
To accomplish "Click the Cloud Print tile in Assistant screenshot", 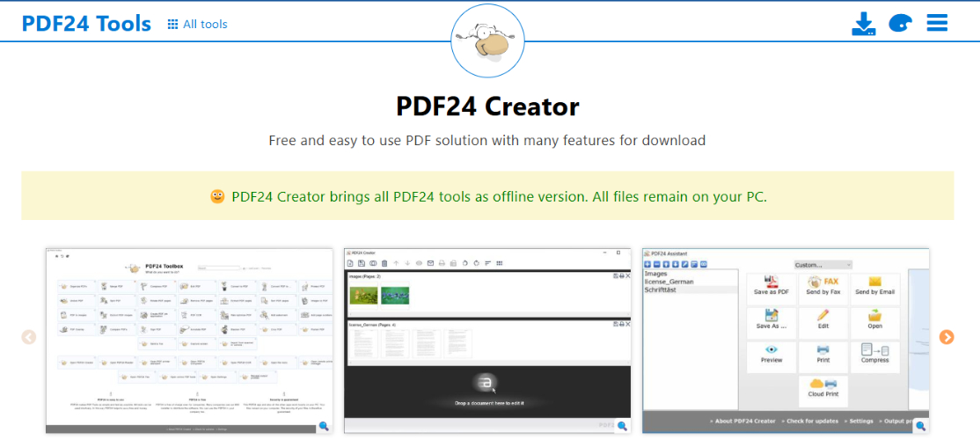I will 823,392.
